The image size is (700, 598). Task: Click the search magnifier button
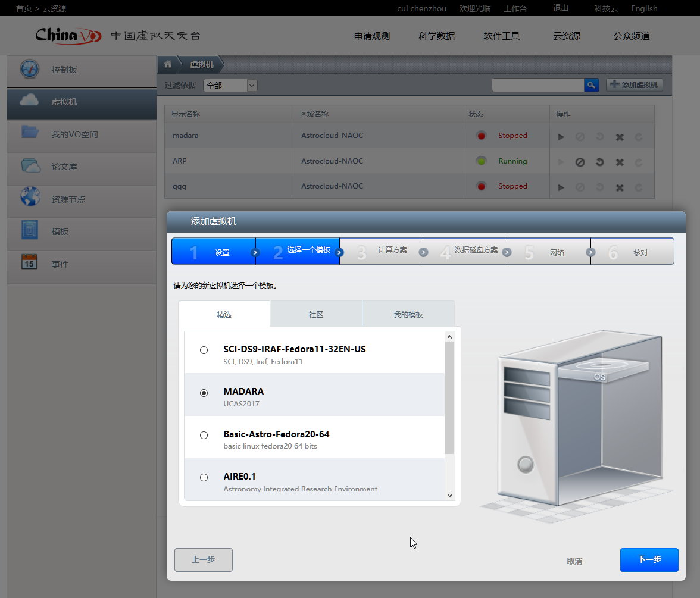pyautogui.click(x=591, y=85)
